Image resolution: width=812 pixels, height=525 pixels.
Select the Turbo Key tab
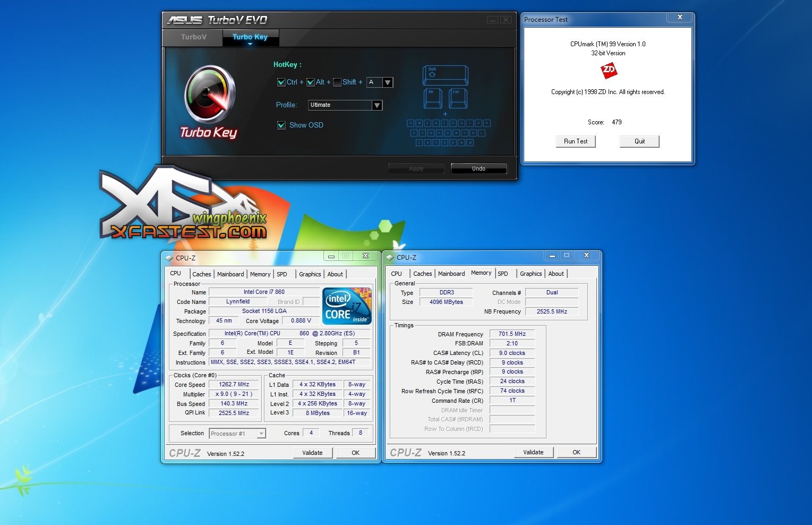click(x=250, y=37)
